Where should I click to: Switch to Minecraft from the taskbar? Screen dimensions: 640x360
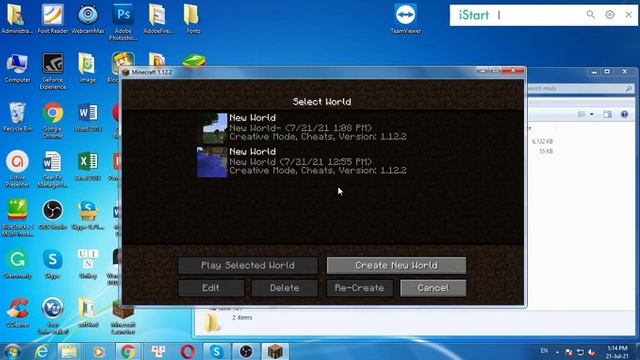(275, 351)
